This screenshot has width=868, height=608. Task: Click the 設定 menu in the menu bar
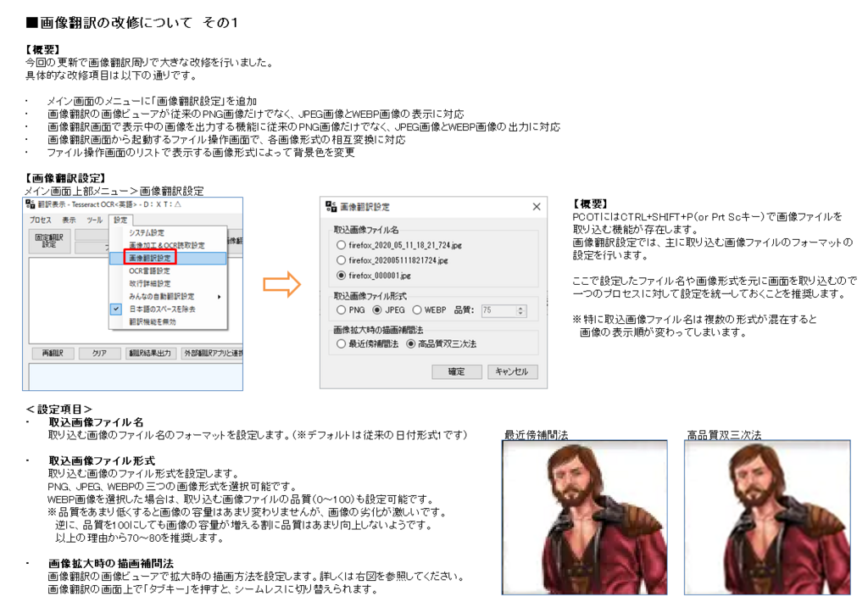pyautogui.click(x=120, y=220)
